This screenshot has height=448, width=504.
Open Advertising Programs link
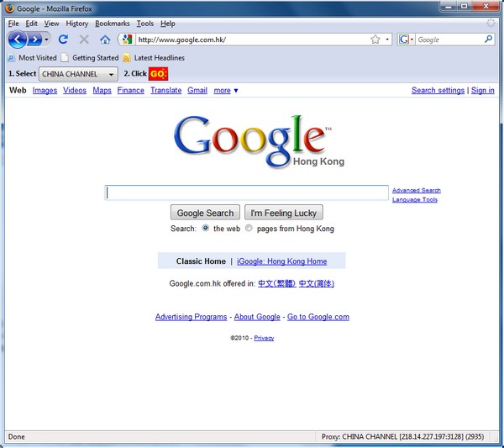[191, 317]
